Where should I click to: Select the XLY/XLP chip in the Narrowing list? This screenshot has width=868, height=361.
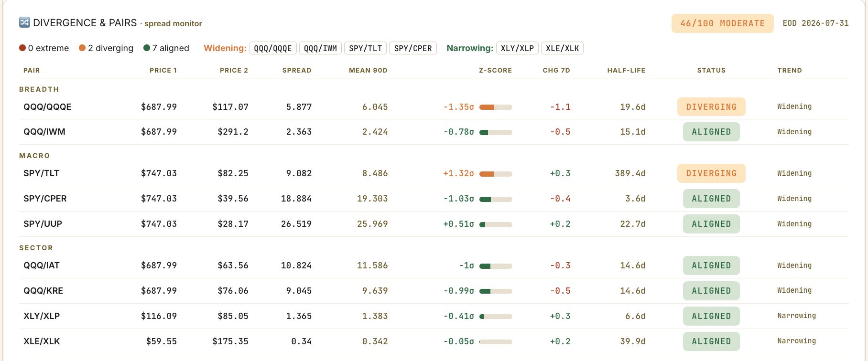click(518, 48)
